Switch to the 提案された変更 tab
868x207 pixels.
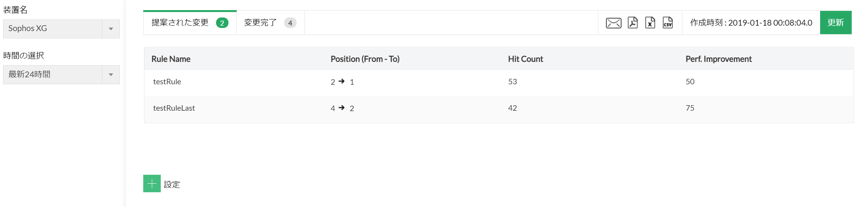click(180, 23)
